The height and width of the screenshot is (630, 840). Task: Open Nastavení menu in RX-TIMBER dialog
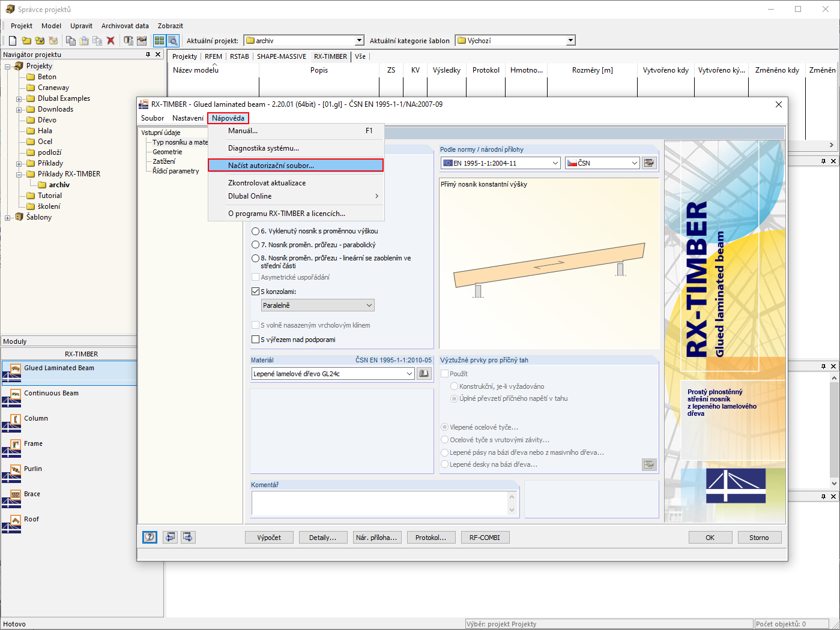(x=188, y=118)
